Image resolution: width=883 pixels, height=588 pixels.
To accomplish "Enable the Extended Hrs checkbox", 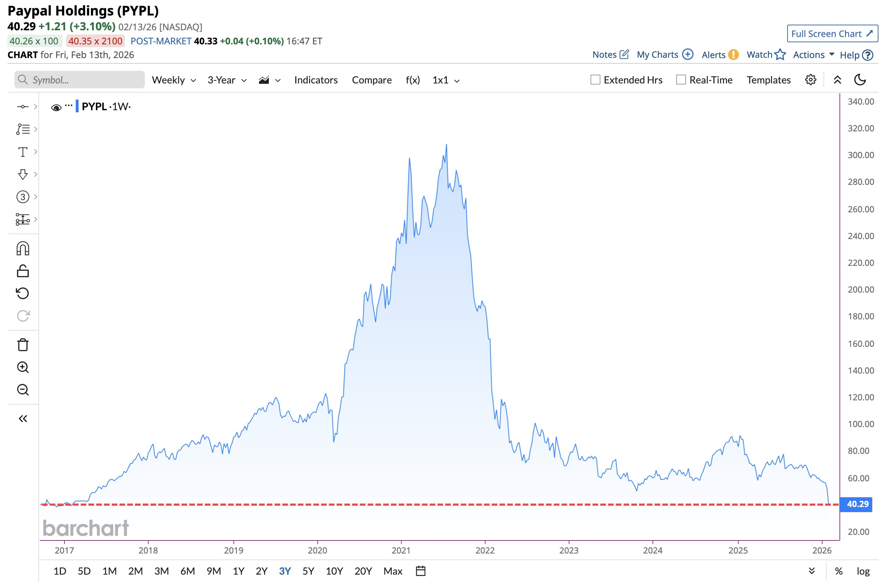I will point(595,80).
